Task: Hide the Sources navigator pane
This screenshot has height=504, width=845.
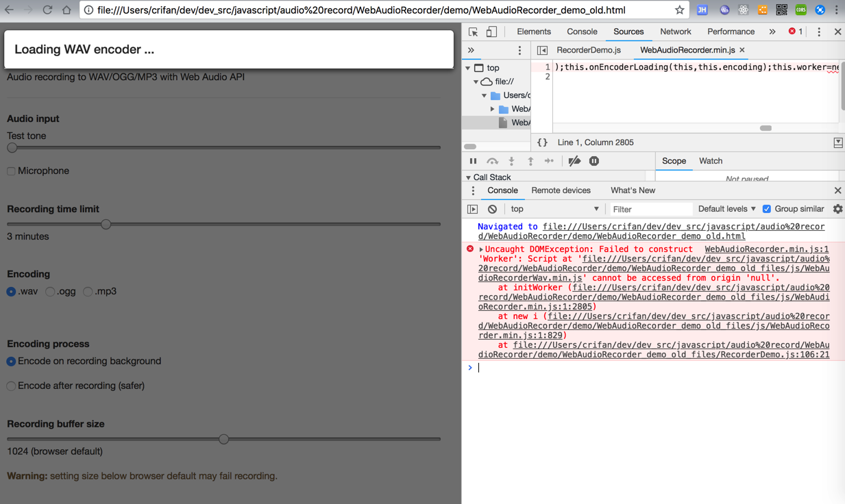Action: 542,50
